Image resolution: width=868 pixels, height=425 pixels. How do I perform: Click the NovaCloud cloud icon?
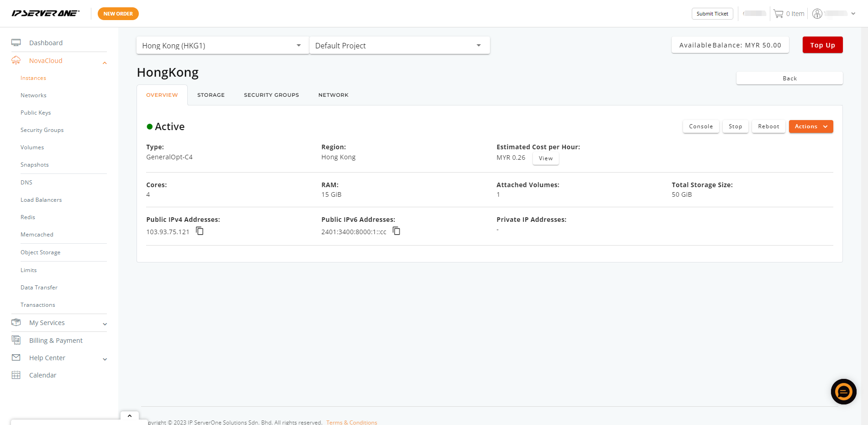(x=16, y=60)
